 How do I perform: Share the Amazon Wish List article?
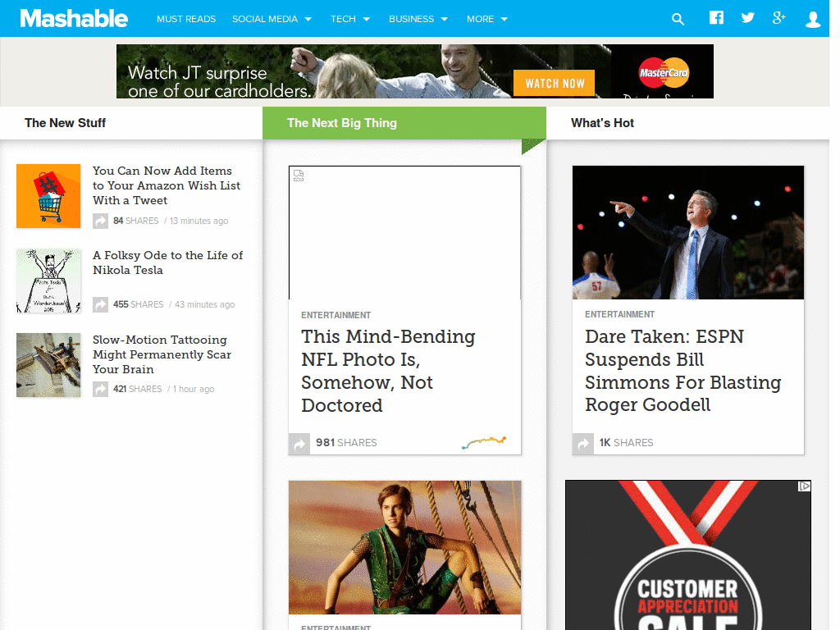tap(100, 221)
